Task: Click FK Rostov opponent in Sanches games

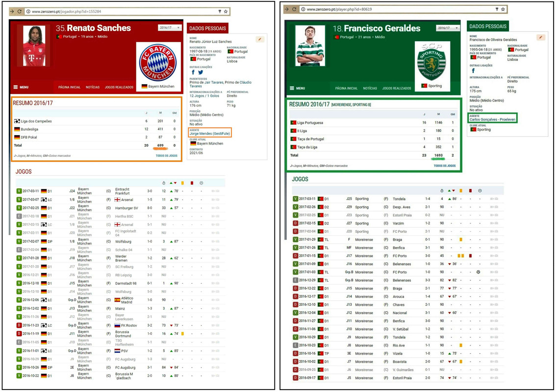Action: [129, 325]
